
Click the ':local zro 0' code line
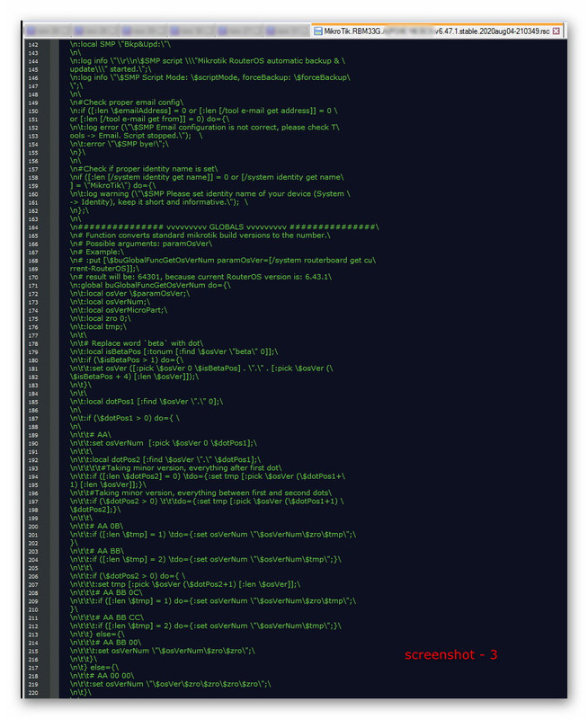(x=101, y=318)
